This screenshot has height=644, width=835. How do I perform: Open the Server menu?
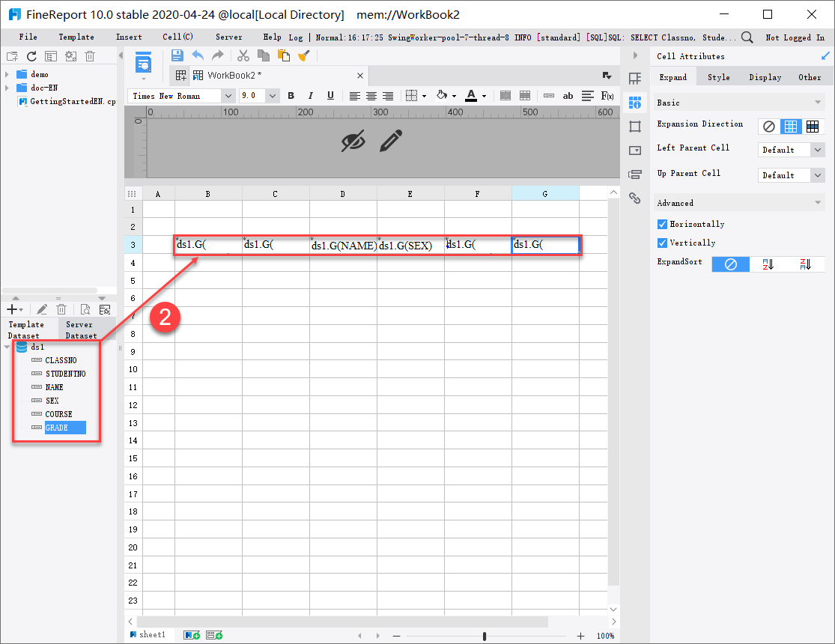coord(228,37)
